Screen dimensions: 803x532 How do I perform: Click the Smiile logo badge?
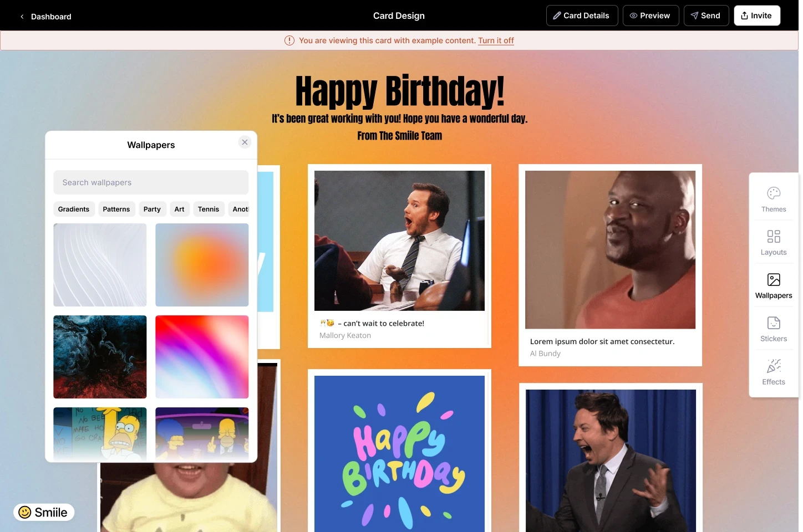pos(44,512)
